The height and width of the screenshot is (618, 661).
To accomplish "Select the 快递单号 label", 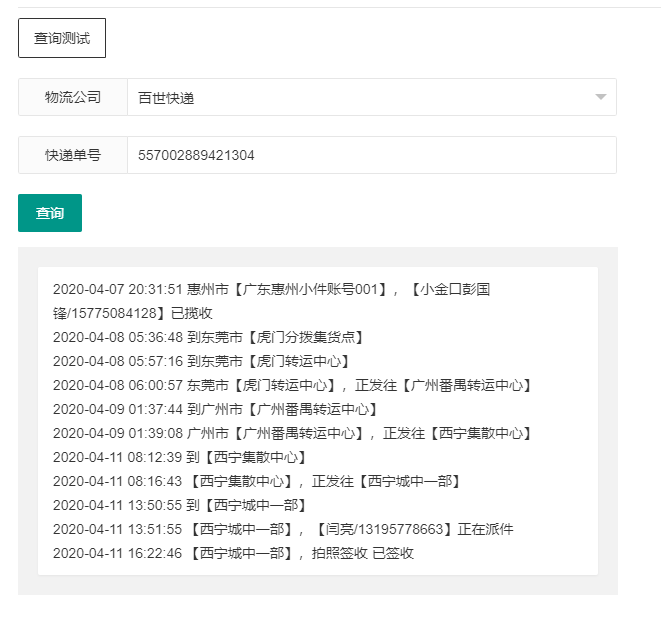I will [73, 155].
